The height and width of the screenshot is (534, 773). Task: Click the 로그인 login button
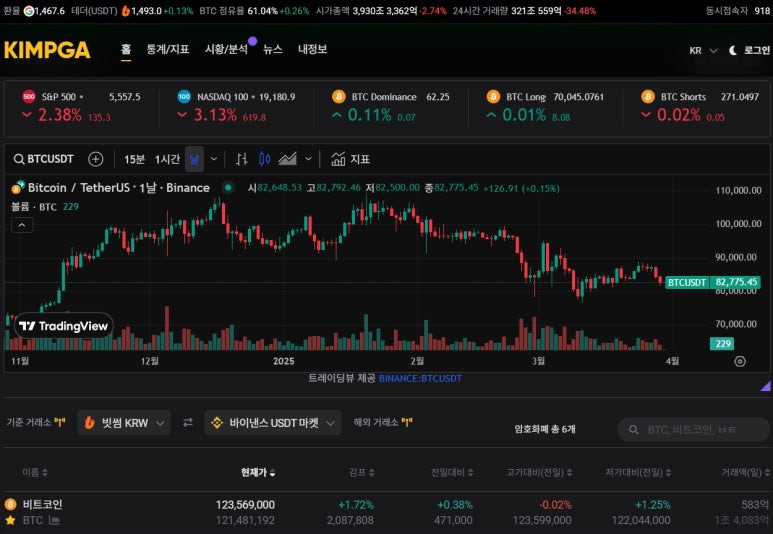click(756, 50)
